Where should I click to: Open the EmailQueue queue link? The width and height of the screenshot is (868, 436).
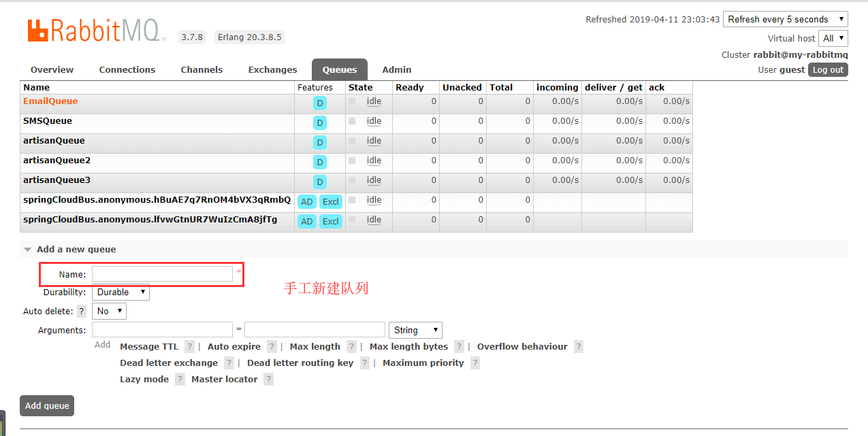[50, 101]
